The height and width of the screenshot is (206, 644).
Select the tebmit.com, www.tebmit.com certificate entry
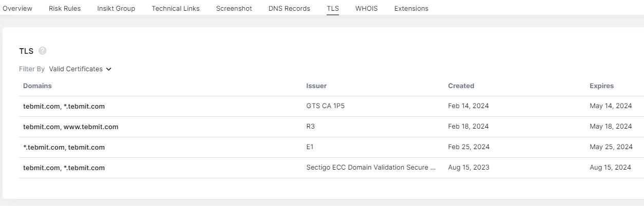pos(71,127)
